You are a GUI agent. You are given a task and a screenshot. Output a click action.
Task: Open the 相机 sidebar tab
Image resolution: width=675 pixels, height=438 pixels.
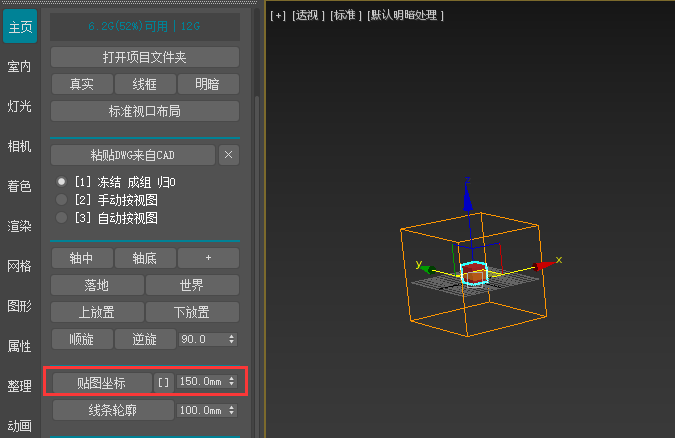click(20, 146)
